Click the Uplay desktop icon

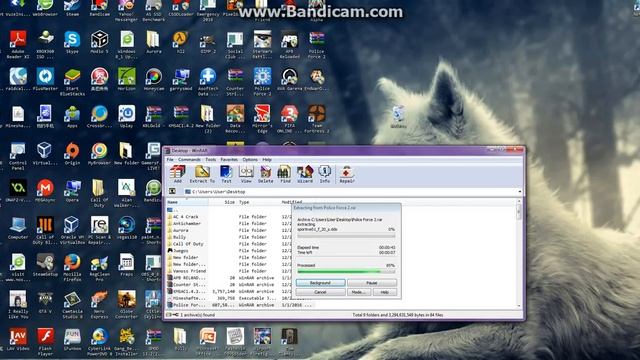[x=127, y=117]
